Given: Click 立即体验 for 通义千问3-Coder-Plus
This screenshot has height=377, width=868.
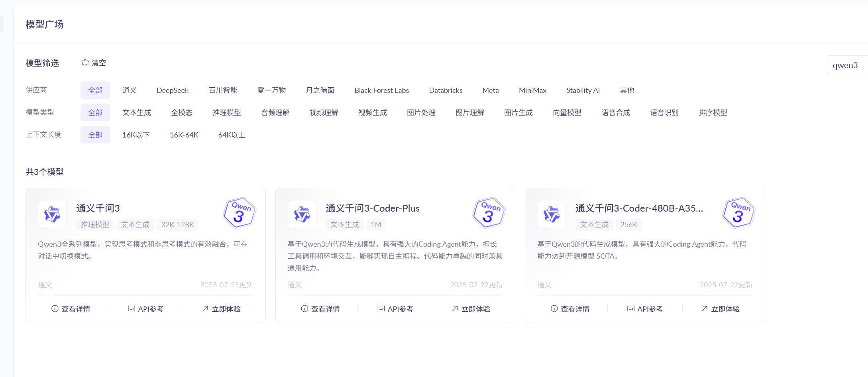Looking at the screenshot, I should [471, 309].
